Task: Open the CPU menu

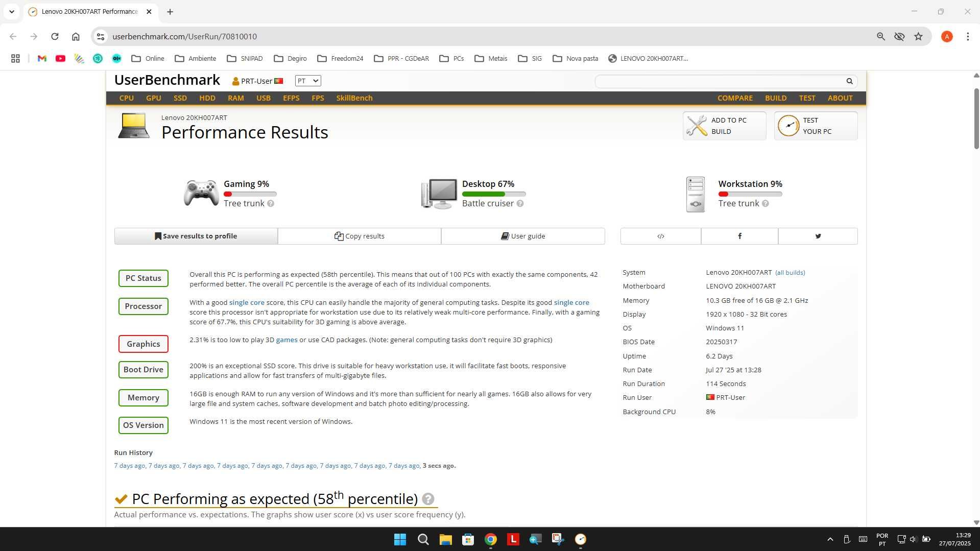Action: tap(126, 98)
